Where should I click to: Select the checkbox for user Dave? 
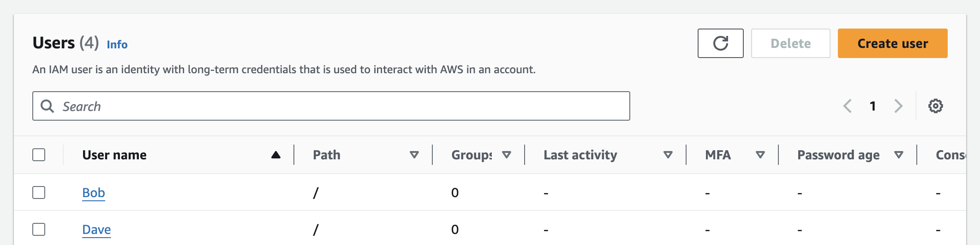coord(39,229)
